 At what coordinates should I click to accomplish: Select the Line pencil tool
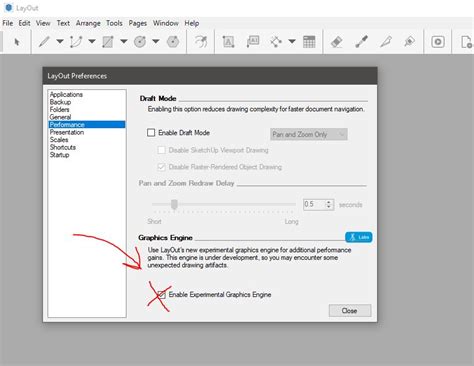44,42
